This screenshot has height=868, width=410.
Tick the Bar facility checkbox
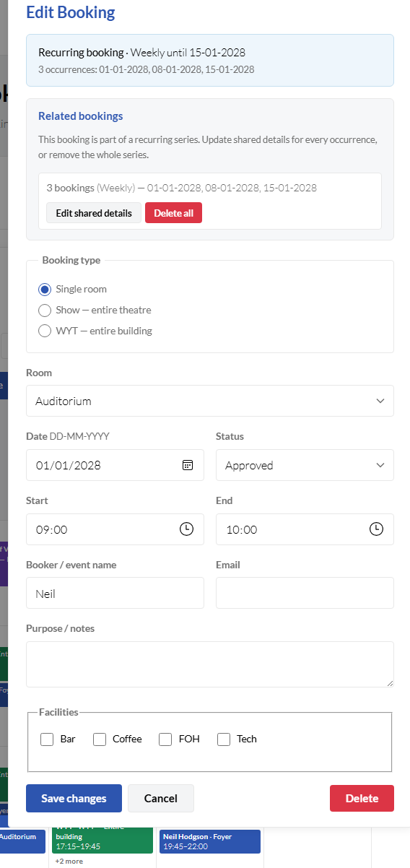[47, 739]
